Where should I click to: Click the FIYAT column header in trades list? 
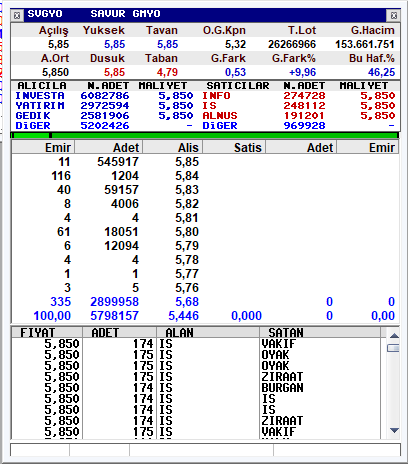(x=47, y=332)
